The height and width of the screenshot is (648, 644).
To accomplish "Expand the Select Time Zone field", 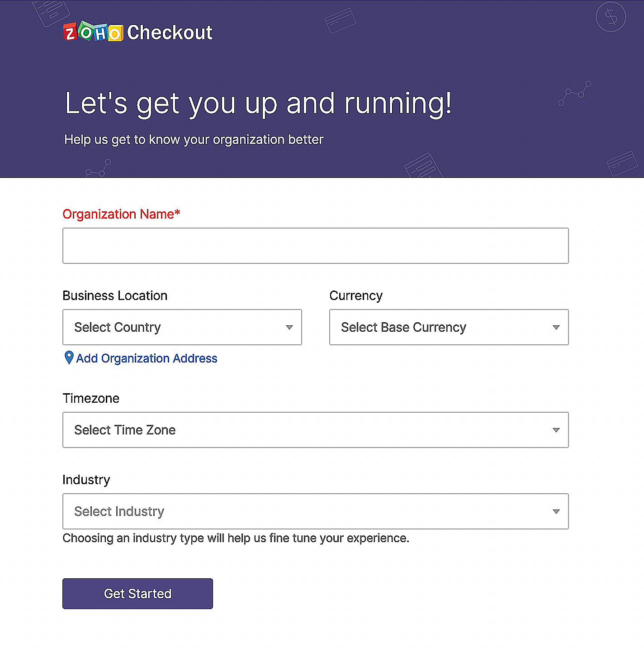I will pyautogui.click(x=315, y=430).
